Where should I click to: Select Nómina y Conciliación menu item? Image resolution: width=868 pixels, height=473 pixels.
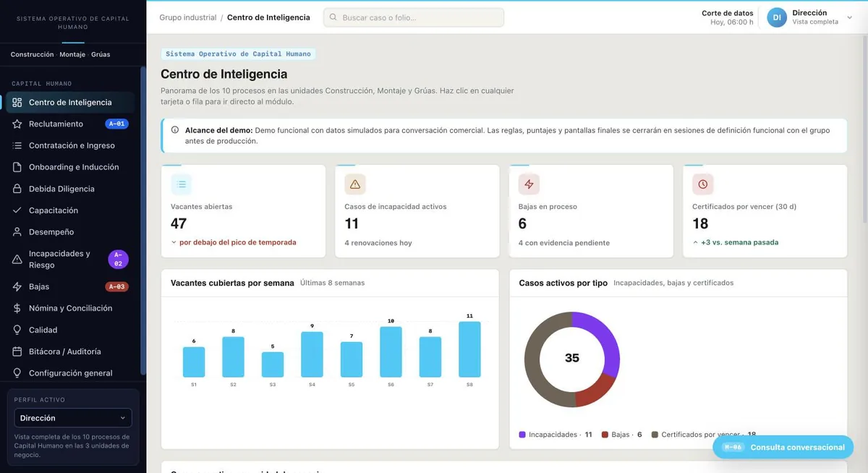click(x=70, y=308)
